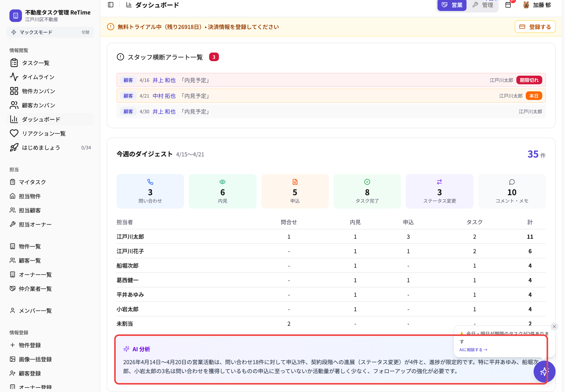This screenshot has height=392, width=565.
Task: Follow the AIに相談する link
Action: [x=473, y=349]
